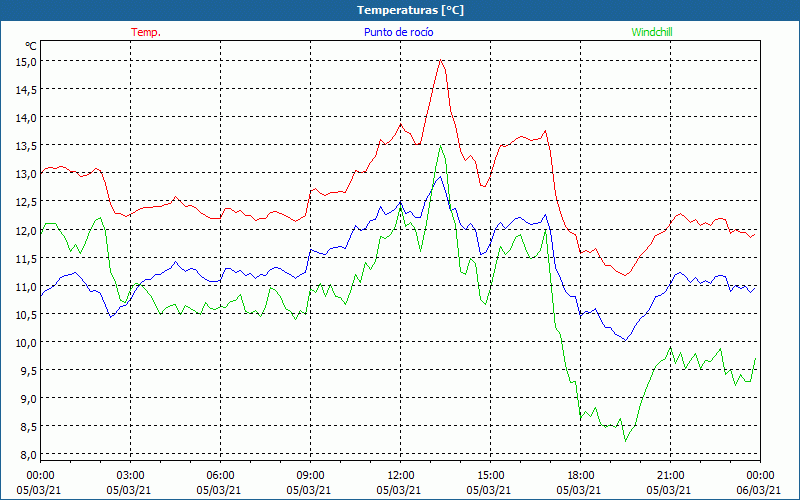This screenshot has height=500, width=800.
Task: Click the 14,5 y-axis value
Action: (x=27, y=90)
